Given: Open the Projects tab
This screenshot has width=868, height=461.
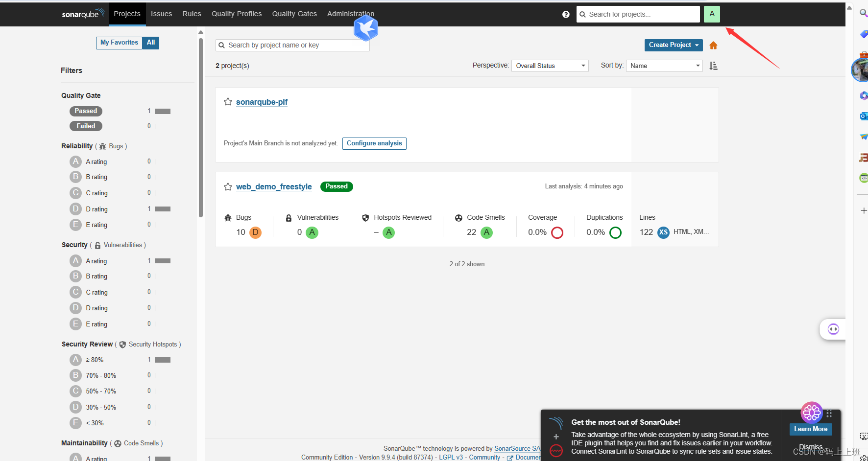Looking at the screenshot, I should point(127,14).
